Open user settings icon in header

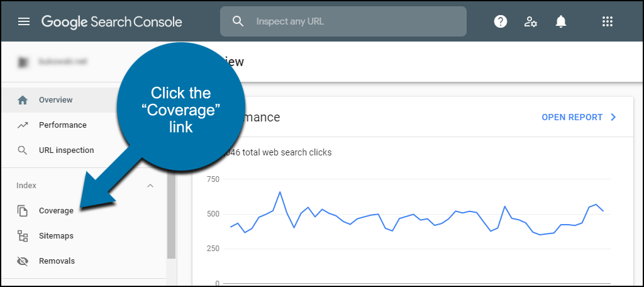coord(530,21)
